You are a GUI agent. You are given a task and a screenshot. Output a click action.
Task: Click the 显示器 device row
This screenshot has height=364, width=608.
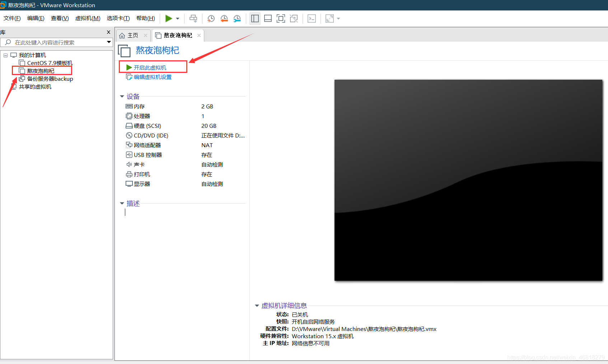(185, 184)
